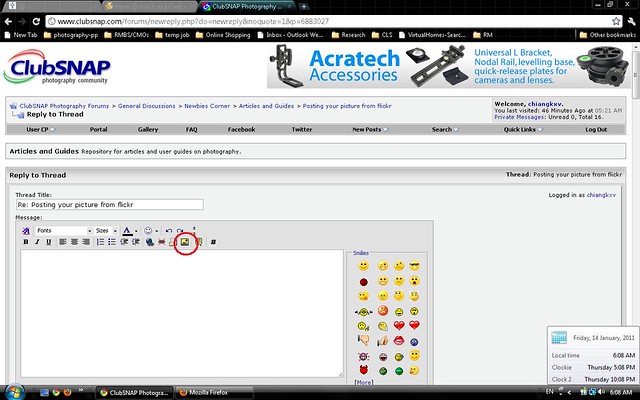This screenshot has height=400, width=640.
Task: Expand the Quick Links menu
Action: click(x=523, y=129)
